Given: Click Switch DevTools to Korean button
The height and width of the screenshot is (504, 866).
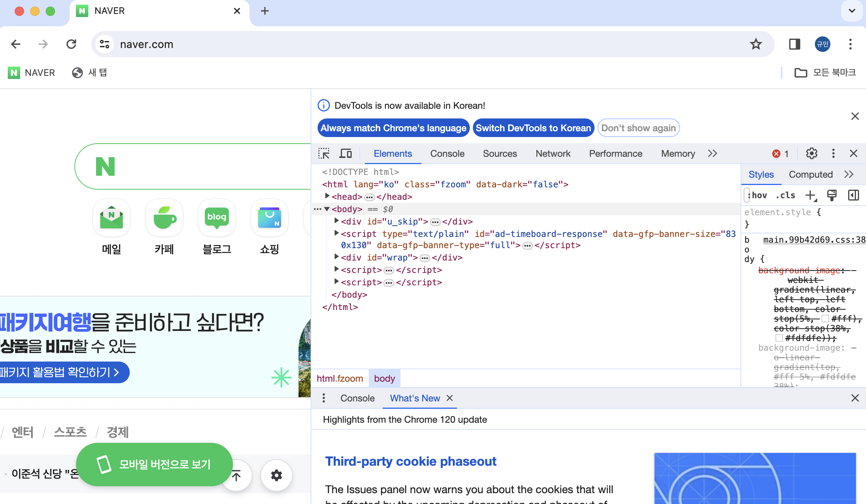Looking at the screenshot, I should tap(533, 128).
